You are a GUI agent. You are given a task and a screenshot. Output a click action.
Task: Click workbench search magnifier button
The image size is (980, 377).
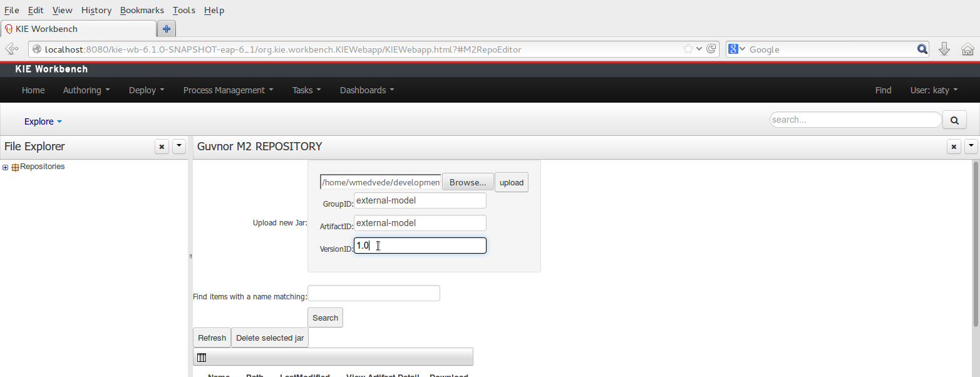(x=954, y=120)
